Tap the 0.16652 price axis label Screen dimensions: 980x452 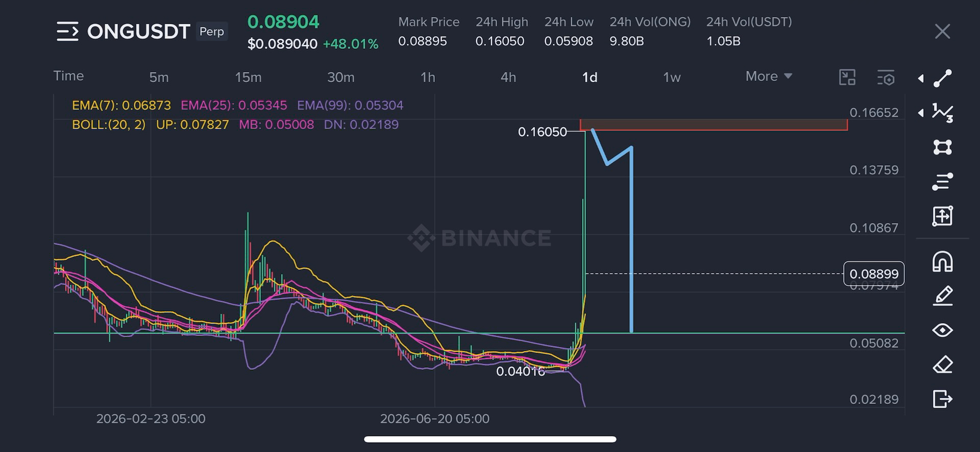point(874,113)
